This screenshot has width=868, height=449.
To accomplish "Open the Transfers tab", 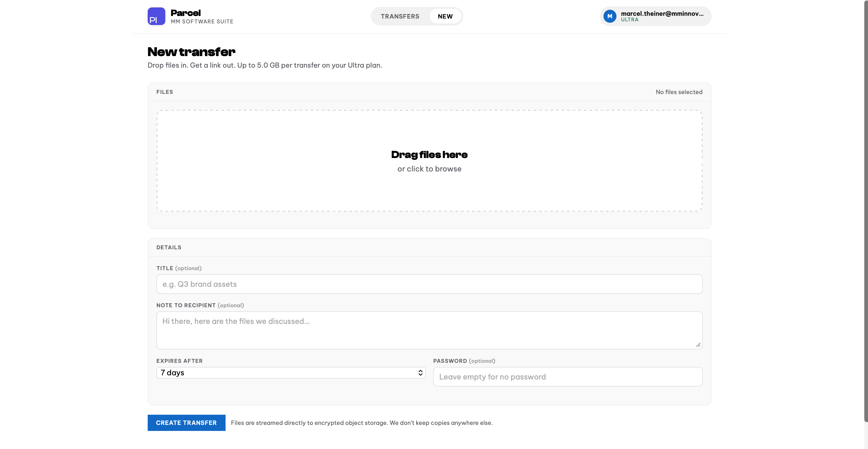I will 400,16.
